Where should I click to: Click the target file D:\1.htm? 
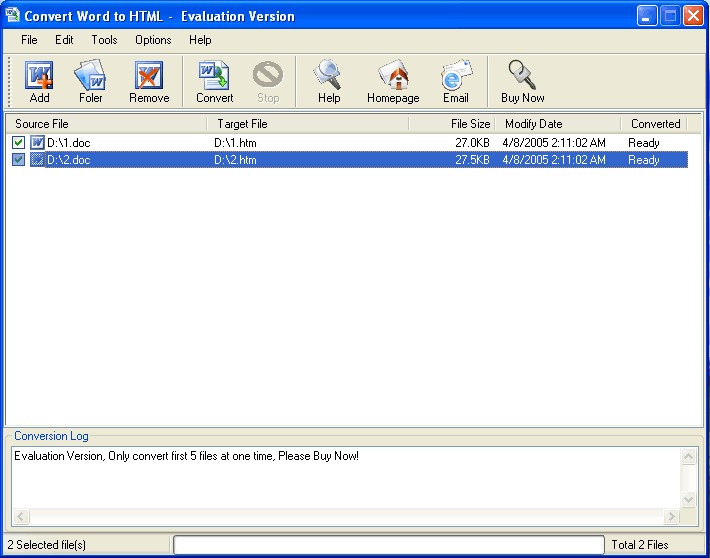235,143
